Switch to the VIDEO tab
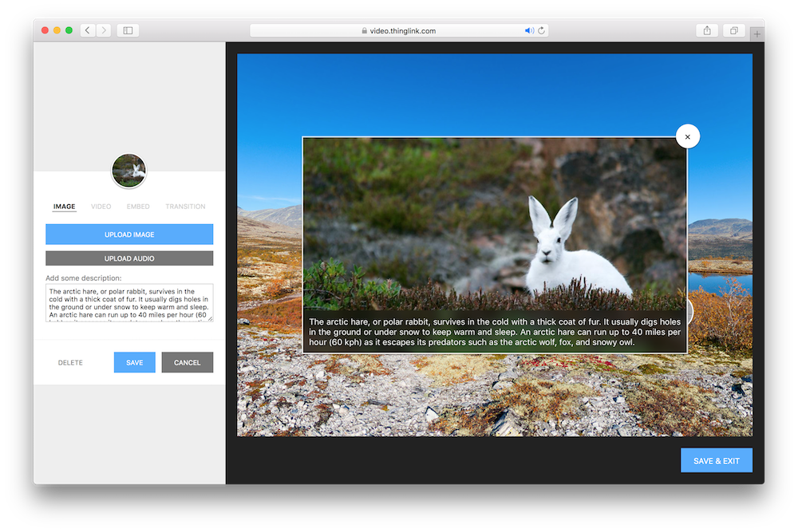Image resolution: width=798 pixels, height=532 pixels. [x=101, y=207]
